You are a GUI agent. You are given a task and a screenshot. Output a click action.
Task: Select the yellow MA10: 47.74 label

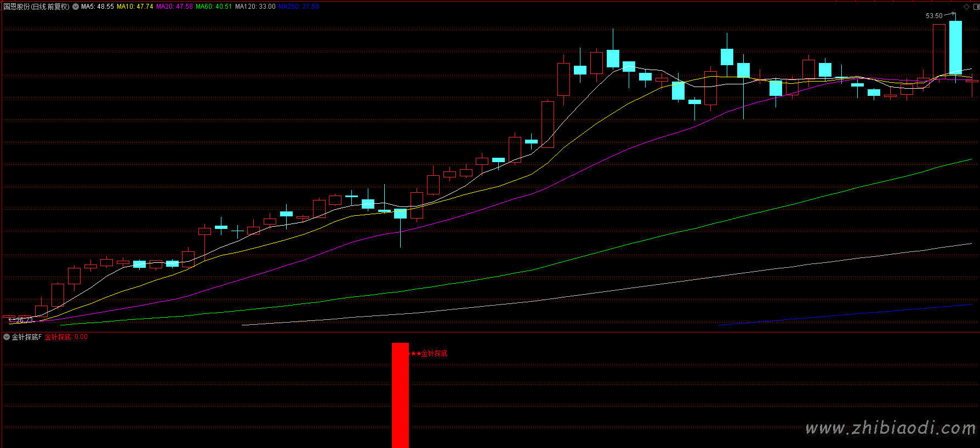[x=135, y=7]
